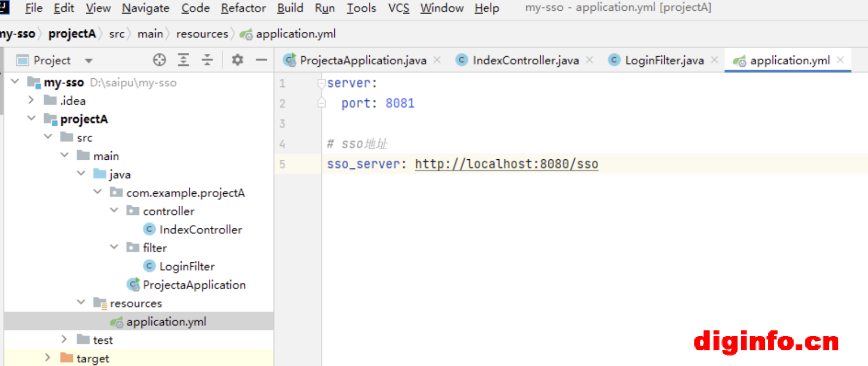
Task: Open Project panel settings gear
Action: pos(237,60)
